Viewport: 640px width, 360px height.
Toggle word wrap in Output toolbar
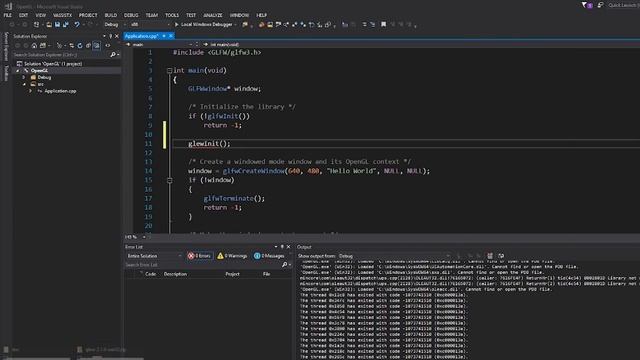[x=501, y=256]
